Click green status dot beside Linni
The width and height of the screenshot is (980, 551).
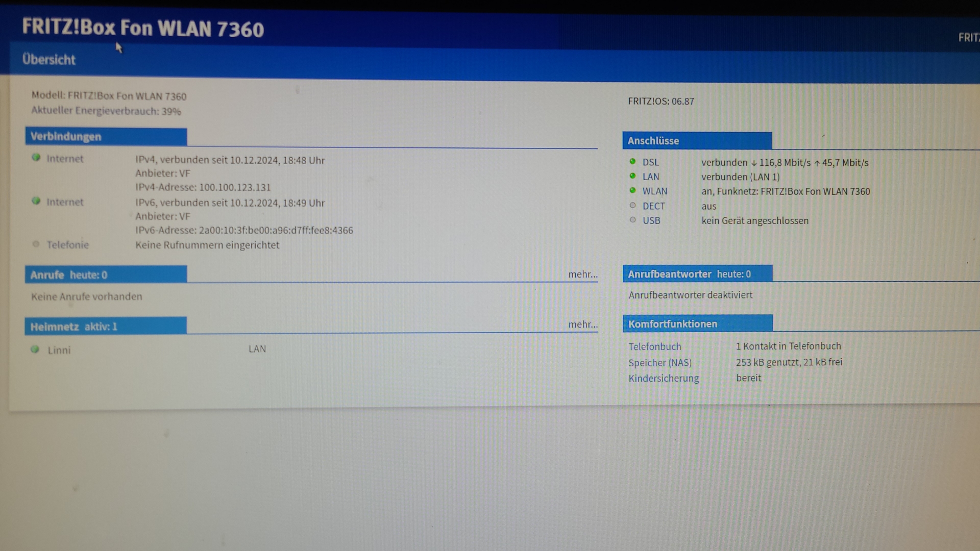[35, 349]
